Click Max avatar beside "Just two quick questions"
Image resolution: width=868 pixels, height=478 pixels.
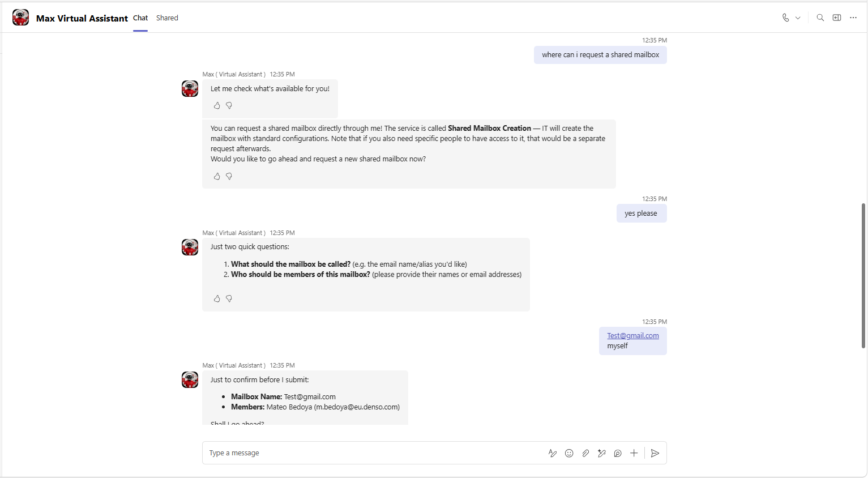(190, 247)
